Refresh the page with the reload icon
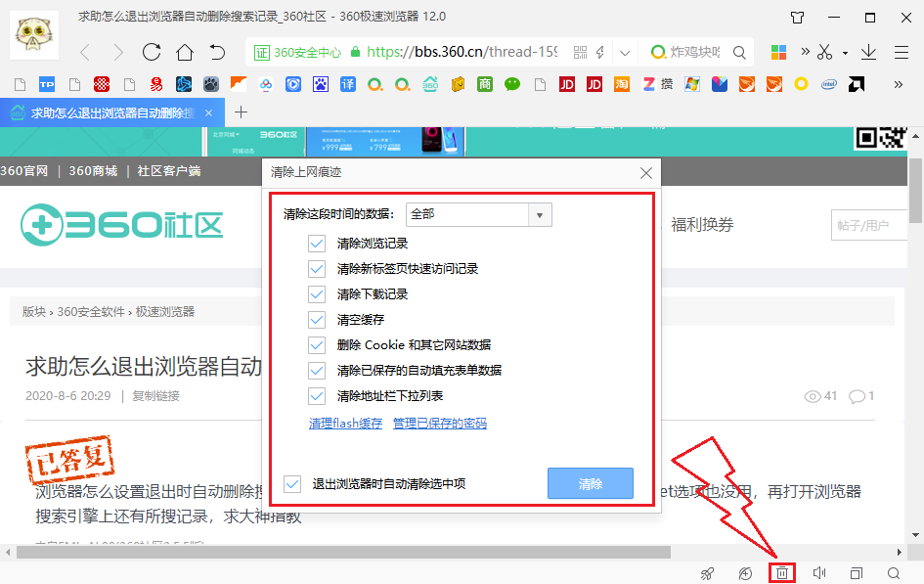Image resolution: width=924 pixels, height=584 pixels. point(152,52)
